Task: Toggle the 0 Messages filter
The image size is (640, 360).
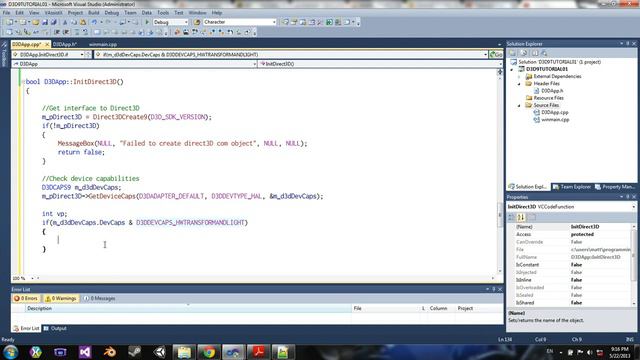Action: click(x=99, y=298)
